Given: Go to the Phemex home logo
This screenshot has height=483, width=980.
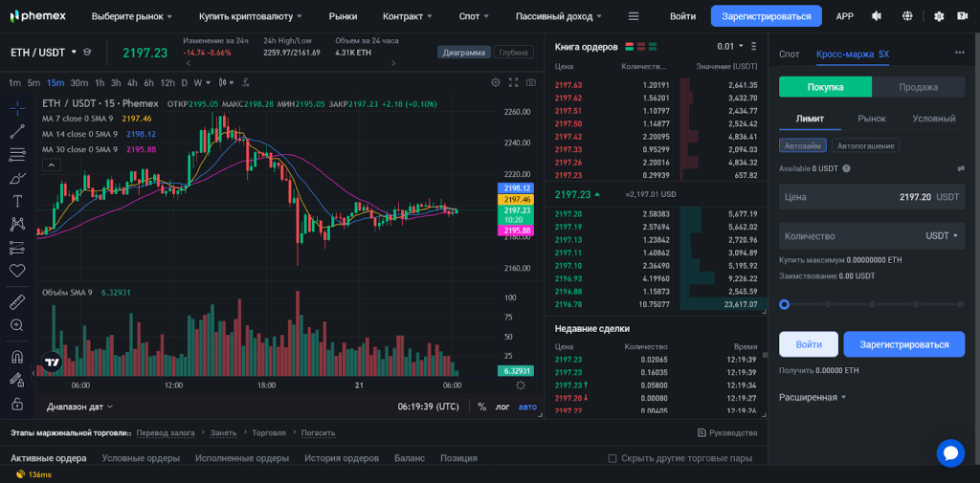Looking at the screenshot, I should coord(38,16).
